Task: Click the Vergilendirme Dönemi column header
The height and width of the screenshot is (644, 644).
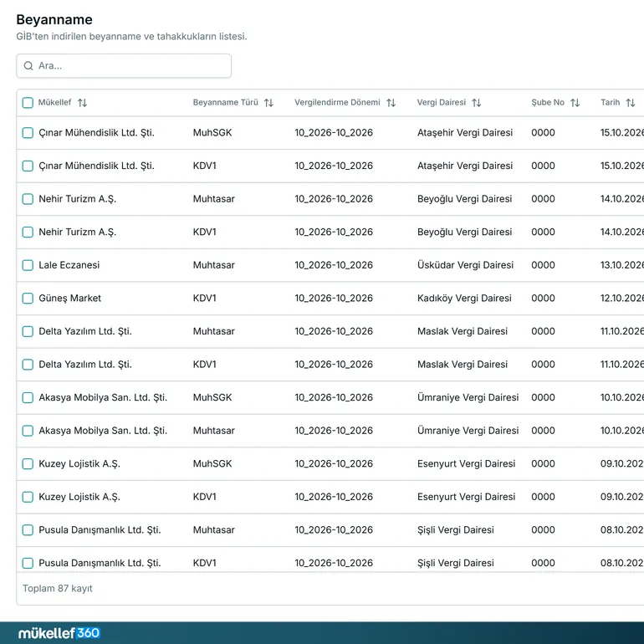Action: (337, 102)
